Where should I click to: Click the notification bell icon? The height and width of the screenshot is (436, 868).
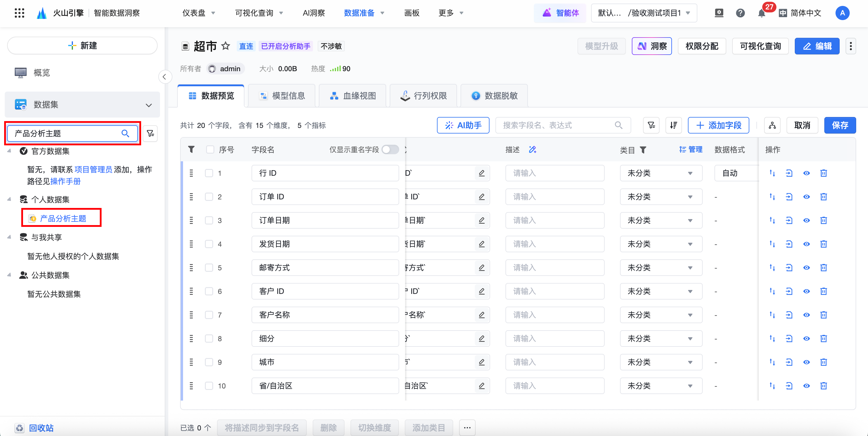[761, 14]
